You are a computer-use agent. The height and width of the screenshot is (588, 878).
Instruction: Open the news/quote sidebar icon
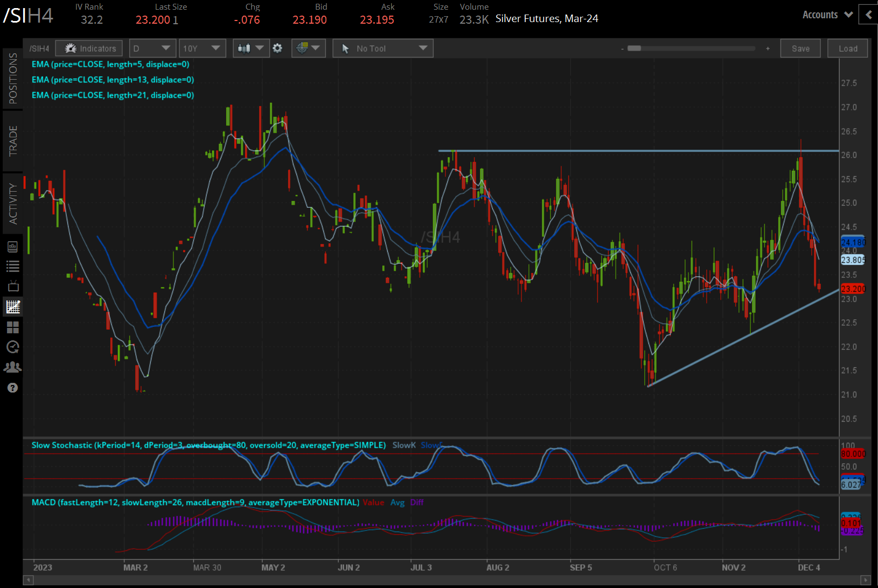pos(12,247)
